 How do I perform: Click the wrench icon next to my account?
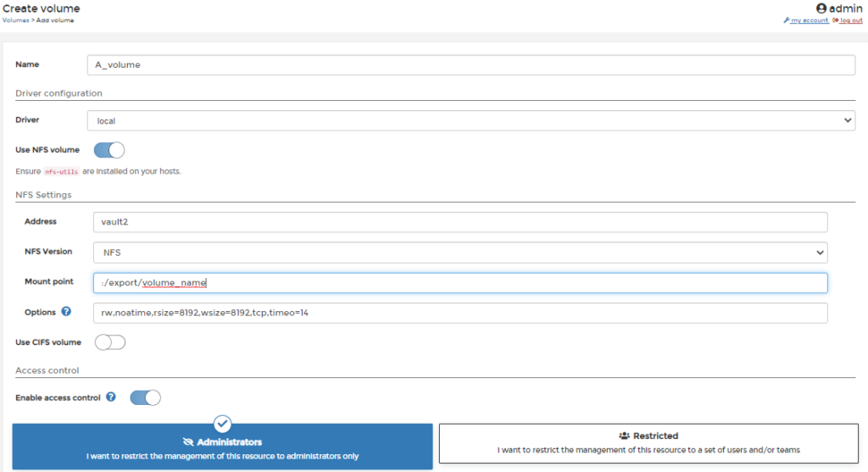pyautogui.click(x=786, y=20)
